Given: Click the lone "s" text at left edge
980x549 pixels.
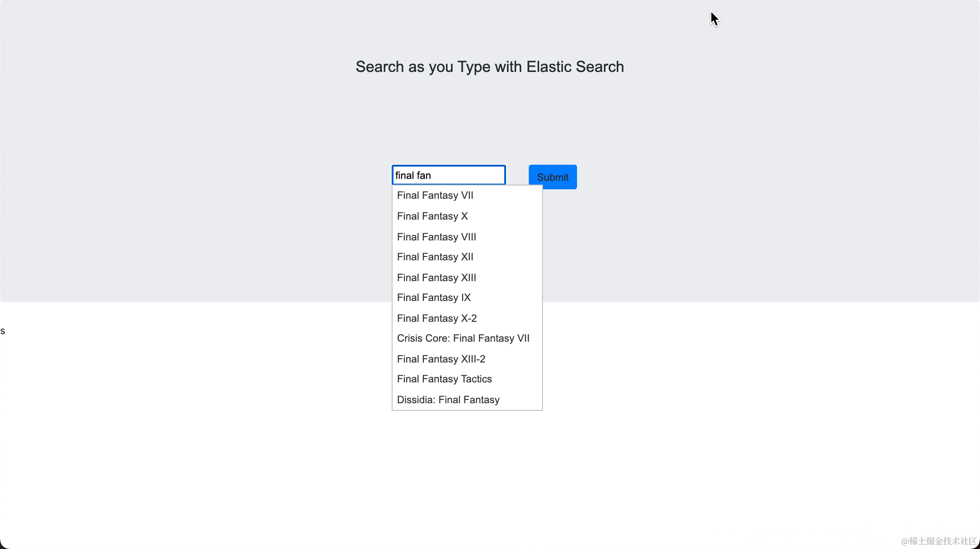Looking at the screenshot, I should click(x=3, y=331).
